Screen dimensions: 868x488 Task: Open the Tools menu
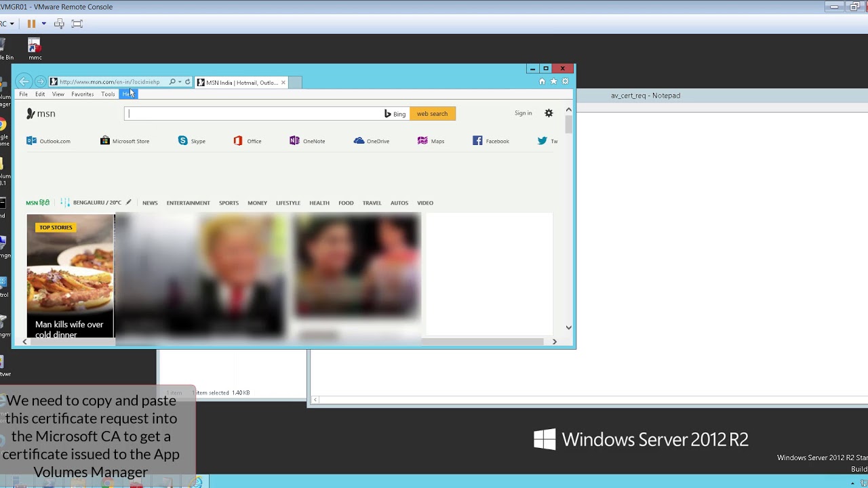[108, 94]
